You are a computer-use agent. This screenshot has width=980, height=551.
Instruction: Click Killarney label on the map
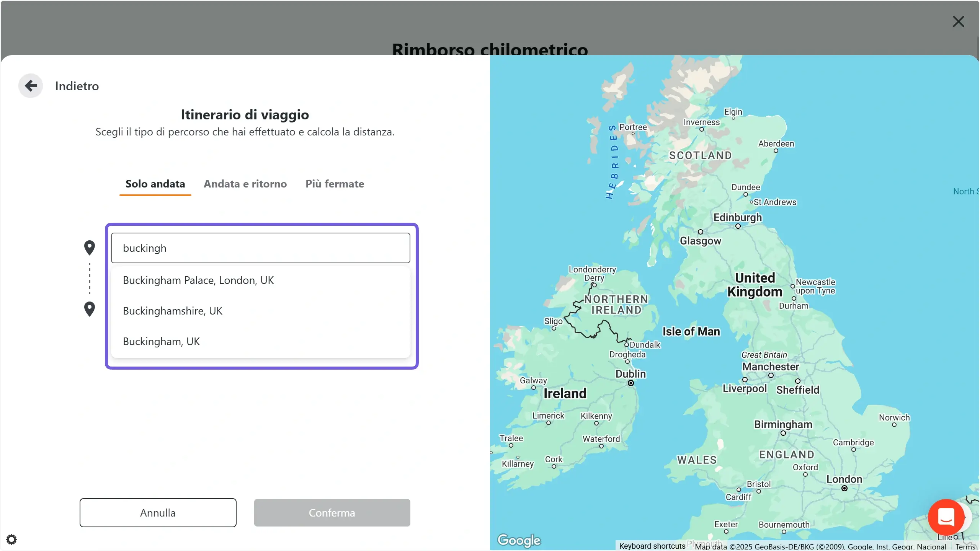click(x=517, y=464)
